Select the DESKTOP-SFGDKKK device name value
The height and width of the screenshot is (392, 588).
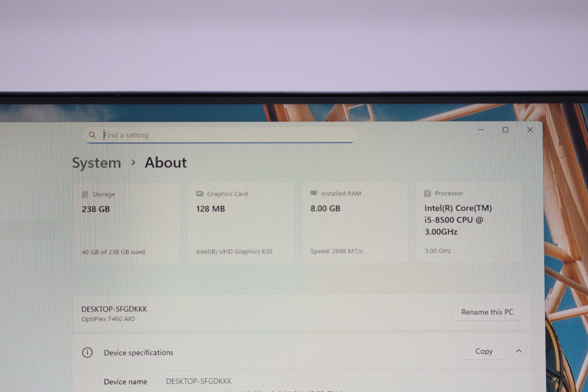tap(199, 381)
